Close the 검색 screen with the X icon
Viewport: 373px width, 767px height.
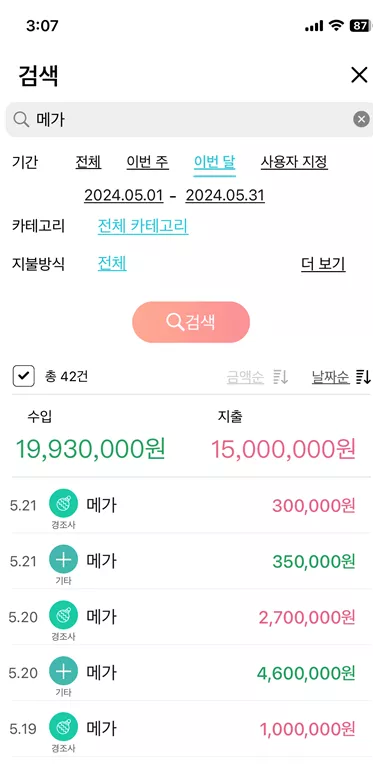(359, 75)
